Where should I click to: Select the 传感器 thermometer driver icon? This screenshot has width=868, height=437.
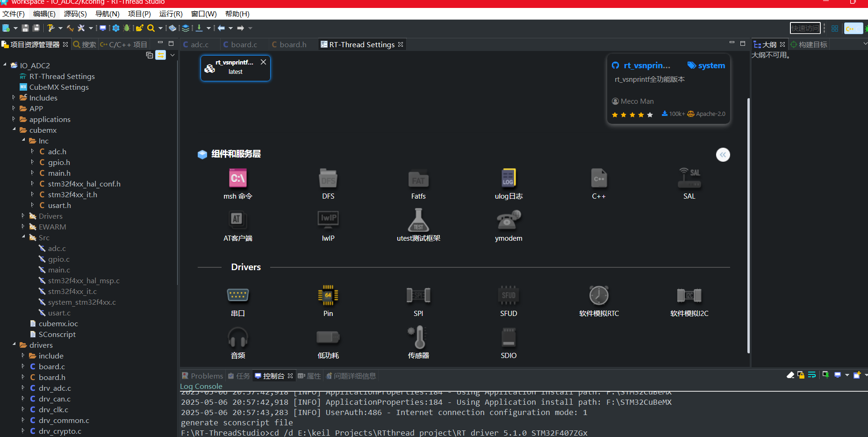[x=418, y=337]
